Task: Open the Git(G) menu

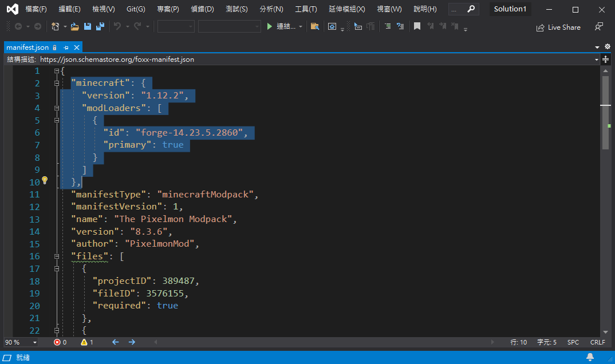Action: pyautogui.click(x=136, y=9)
